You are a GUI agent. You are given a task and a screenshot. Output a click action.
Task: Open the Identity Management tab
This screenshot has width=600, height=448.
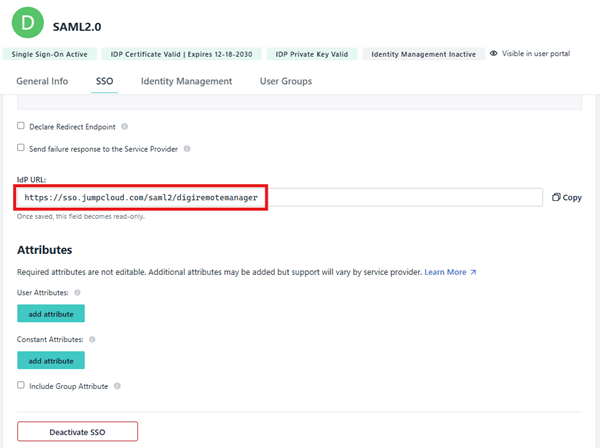click(186, 81)
